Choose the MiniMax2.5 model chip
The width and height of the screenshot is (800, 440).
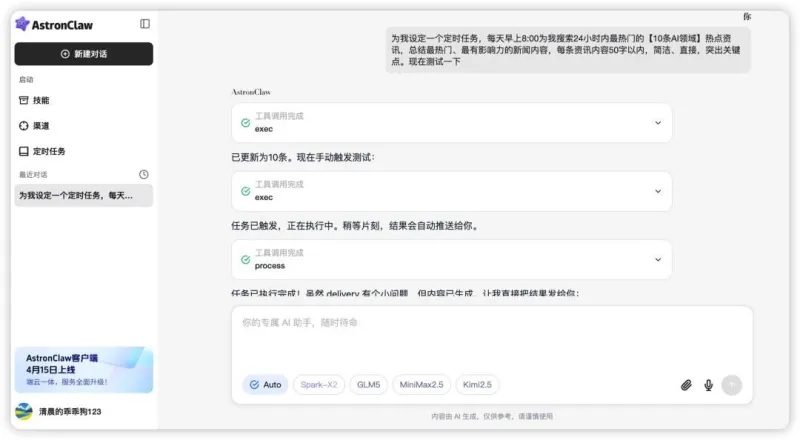[x=421, y=385]
